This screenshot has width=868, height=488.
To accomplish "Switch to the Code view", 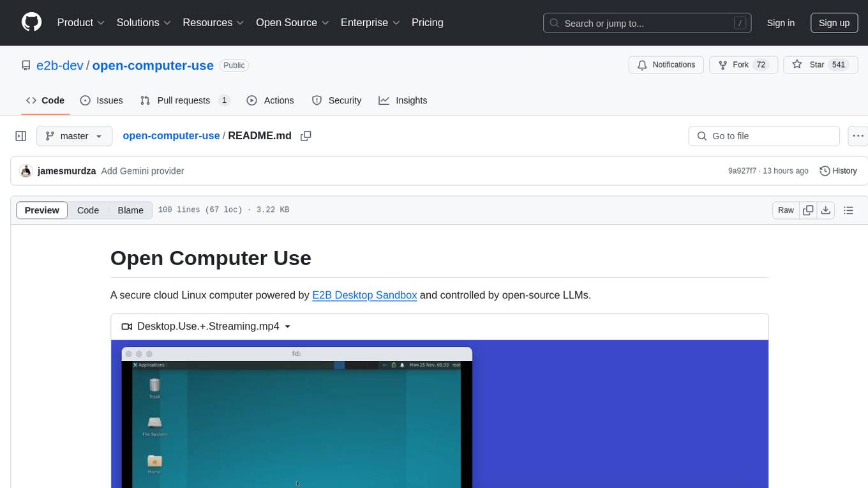I will click(x=88, y=210).
